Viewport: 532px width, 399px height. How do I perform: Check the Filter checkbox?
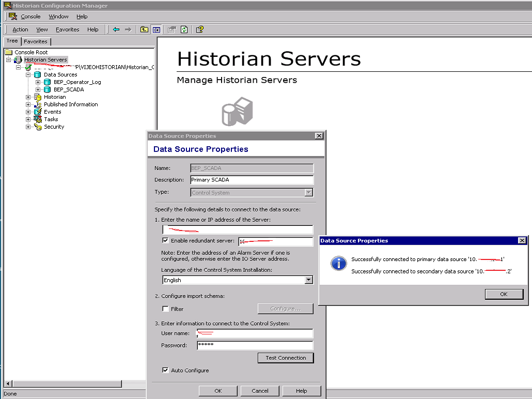[x=165, y=309]
